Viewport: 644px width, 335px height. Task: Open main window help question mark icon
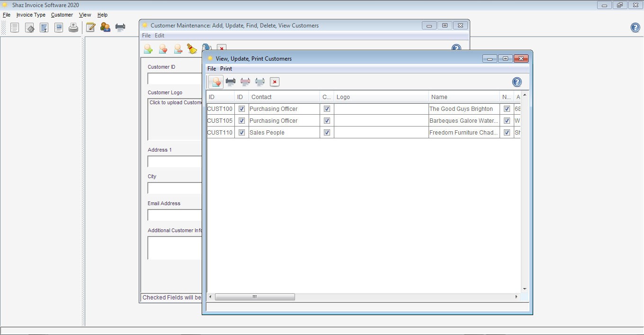coord(635,27)
